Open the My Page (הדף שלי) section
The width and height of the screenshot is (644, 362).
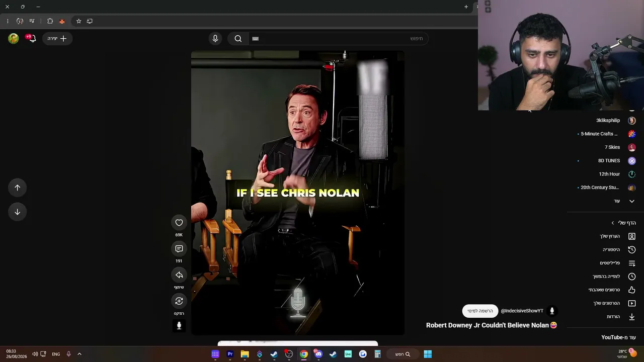click(623, 223)
